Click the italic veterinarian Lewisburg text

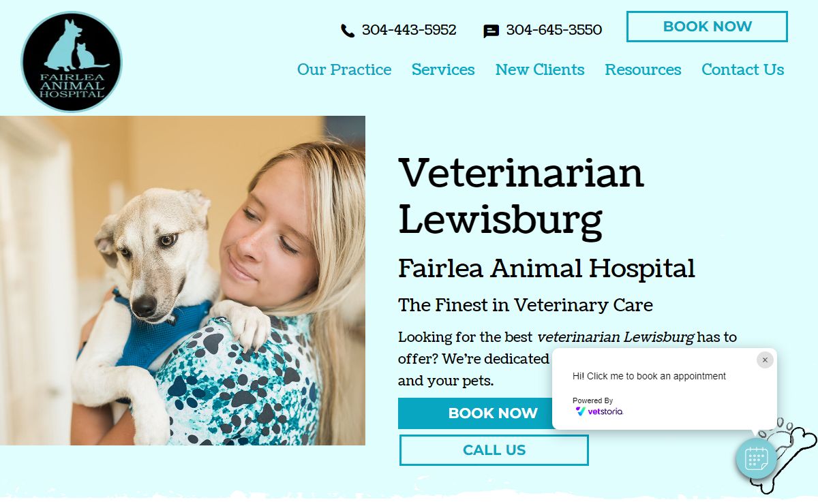[x=616, y=337]
